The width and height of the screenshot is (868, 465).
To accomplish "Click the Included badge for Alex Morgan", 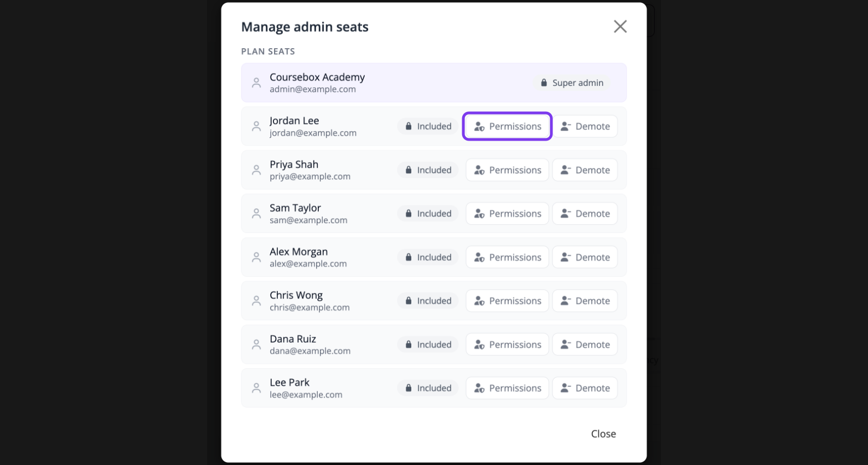I will (428, 257).
